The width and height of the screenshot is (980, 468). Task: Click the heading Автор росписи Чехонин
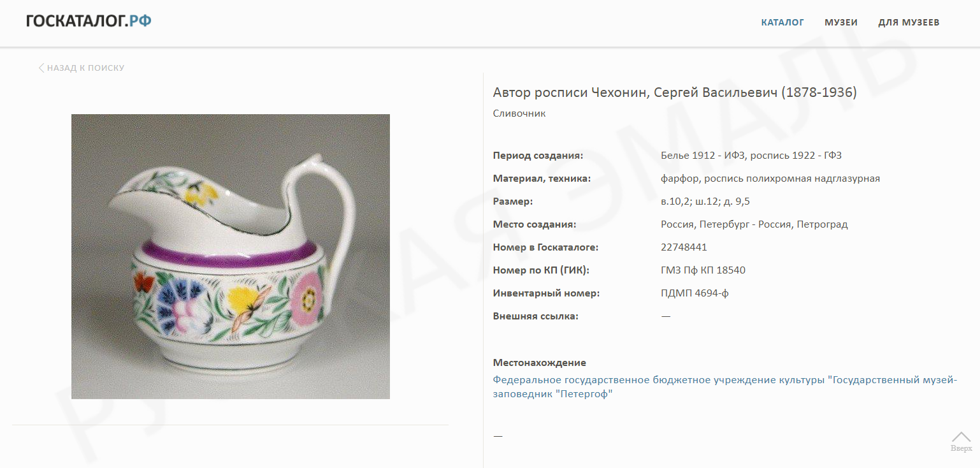tap(675, 92)
